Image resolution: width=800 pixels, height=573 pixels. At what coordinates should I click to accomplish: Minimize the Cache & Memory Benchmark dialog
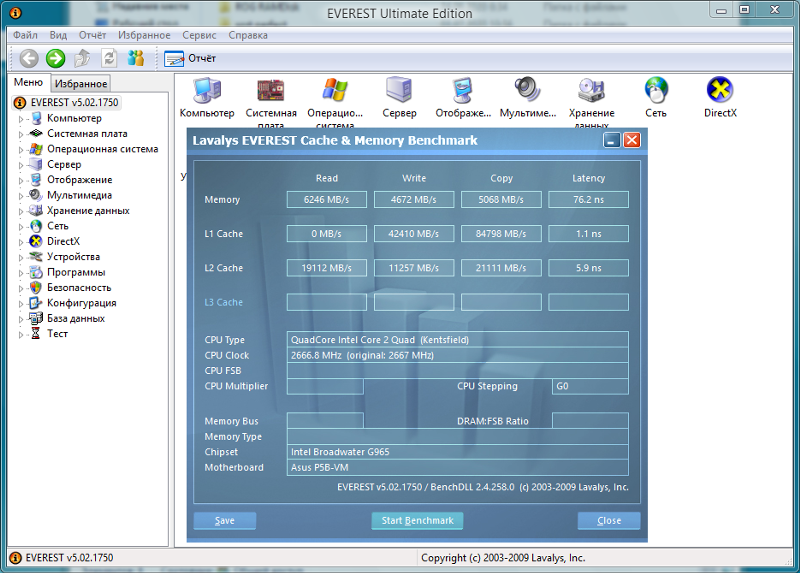[x=611, y=140]
